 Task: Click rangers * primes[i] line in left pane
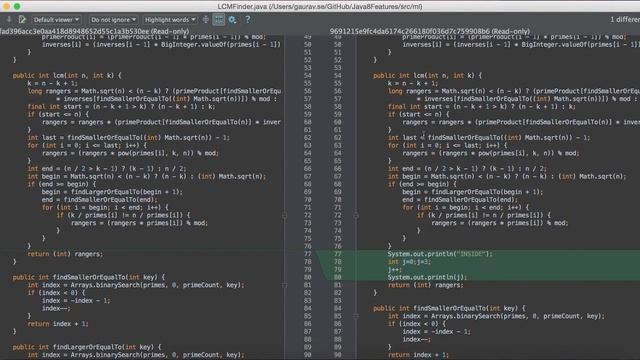140,223
